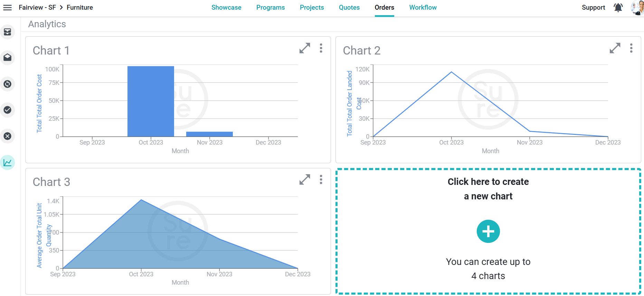Viewport: 644px width, 296px height.
Task: Go to the Quotes tab
Action: click(x=349, y=8)
